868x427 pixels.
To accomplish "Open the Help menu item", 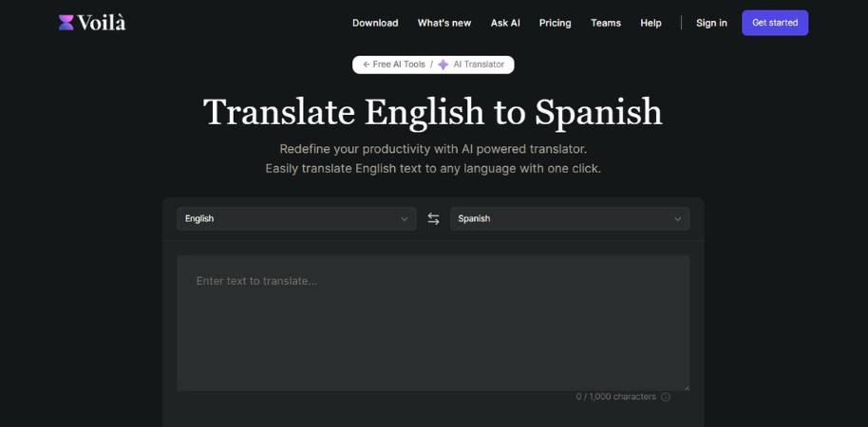I will [651, 23].
